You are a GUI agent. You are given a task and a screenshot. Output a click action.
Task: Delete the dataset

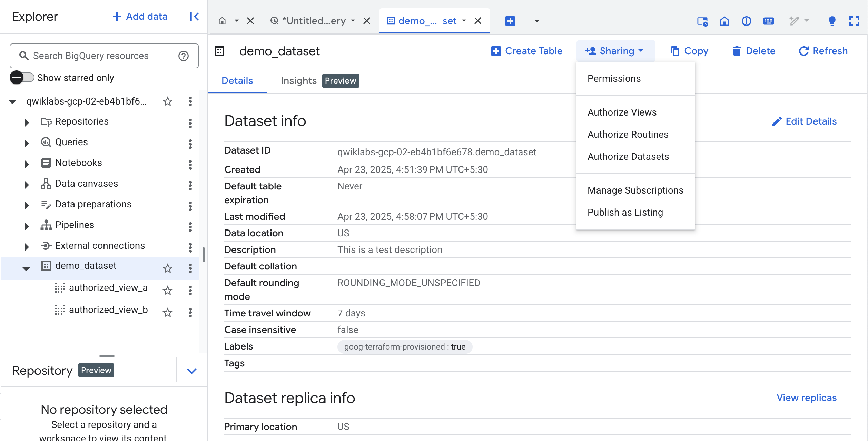point(753,51)
